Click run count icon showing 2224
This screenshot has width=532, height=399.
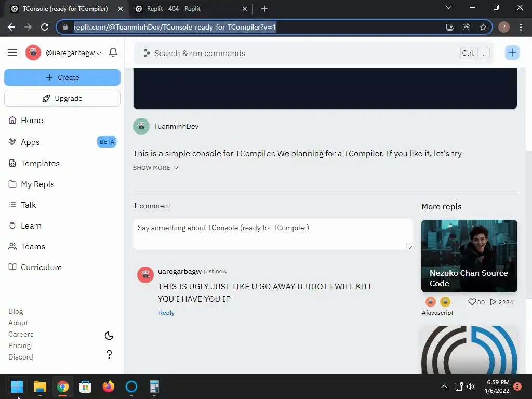[494, 302]
